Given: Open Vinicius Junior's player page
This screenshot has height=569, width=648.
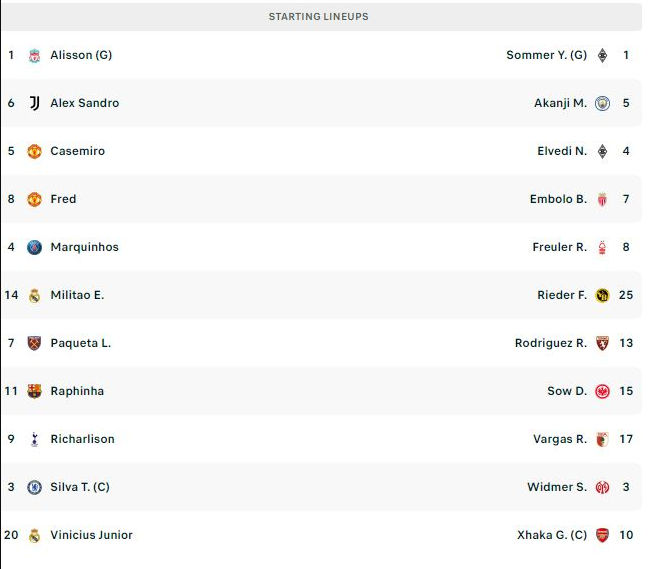Looking at the screenshot, I should tap(91, 535).
